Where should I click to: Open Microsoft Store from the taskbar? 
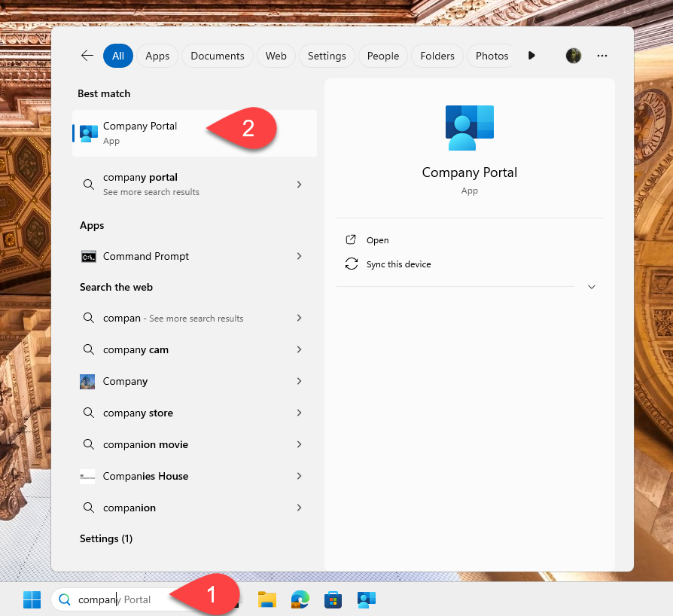[x=333, y=599]
